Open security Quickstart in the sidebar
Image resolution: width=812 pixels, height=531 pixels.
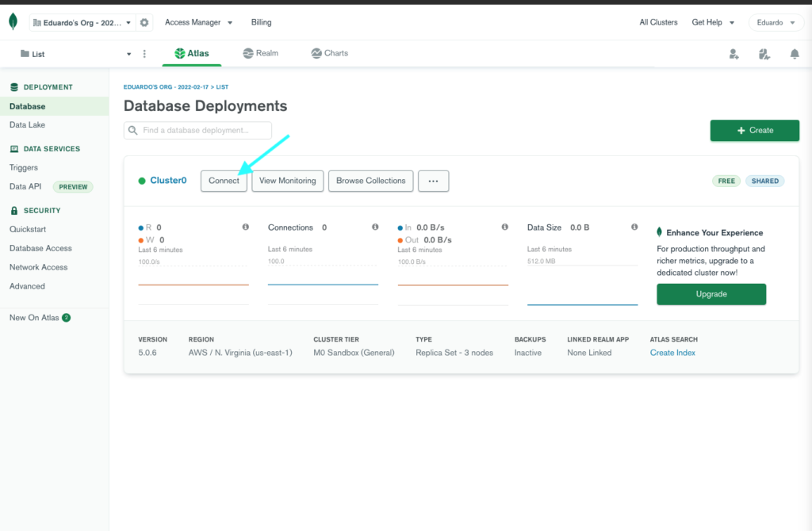click(28, 229)
